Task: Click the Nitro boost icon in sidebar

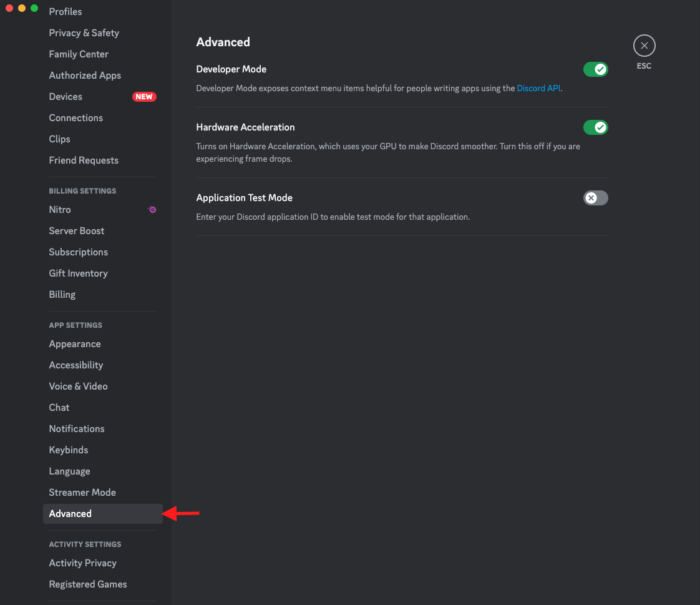Action: pyautogui.click(x=152, y=210)
